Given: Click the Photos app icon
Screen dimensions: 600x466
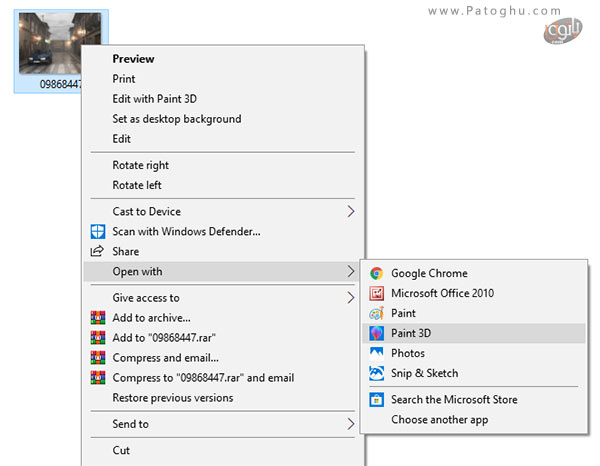Looking at the screenshot, I should coord(377,353).
